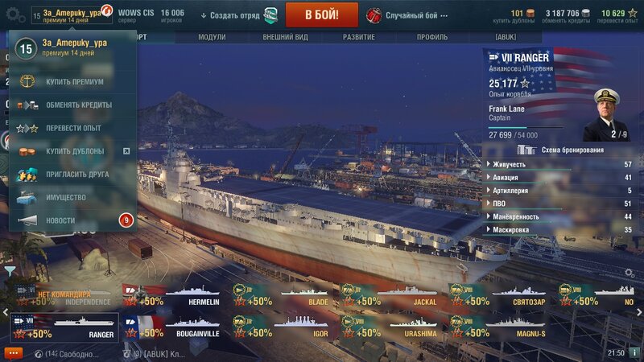Expand the ПВО parameters row
This screenshot has width=644, height=362.
(560, 204)
